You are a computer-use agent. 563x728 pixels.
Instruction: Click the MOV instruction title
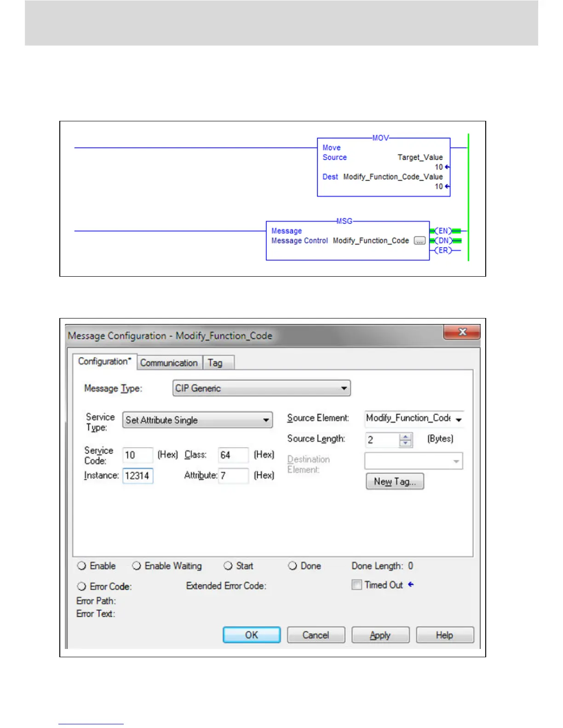click(380, 138)
